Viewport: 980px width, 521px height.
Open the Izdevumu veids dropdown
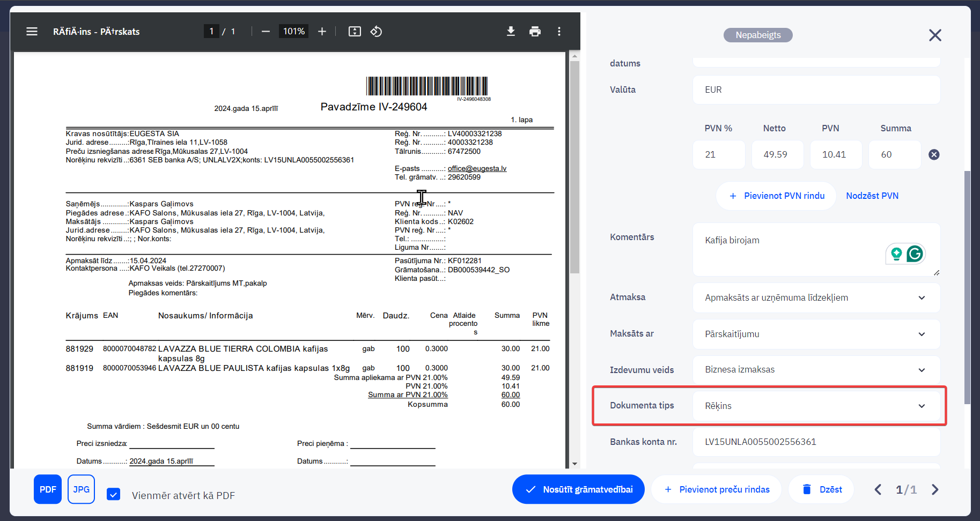tap(816, 370)
